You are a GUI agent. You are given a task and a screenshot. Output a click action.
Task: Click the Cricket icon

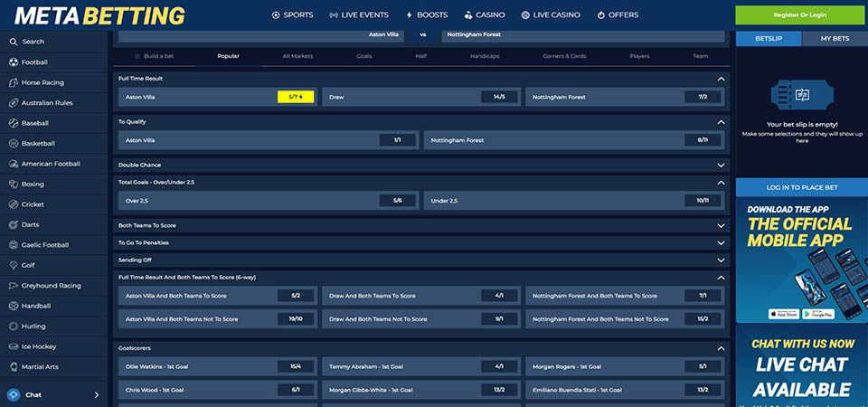[x=14, y=204]
